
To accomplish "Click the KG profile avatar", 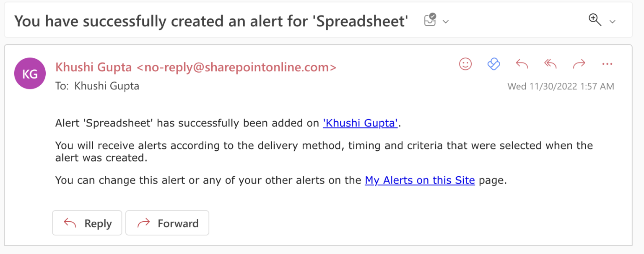I will point(30,73).
